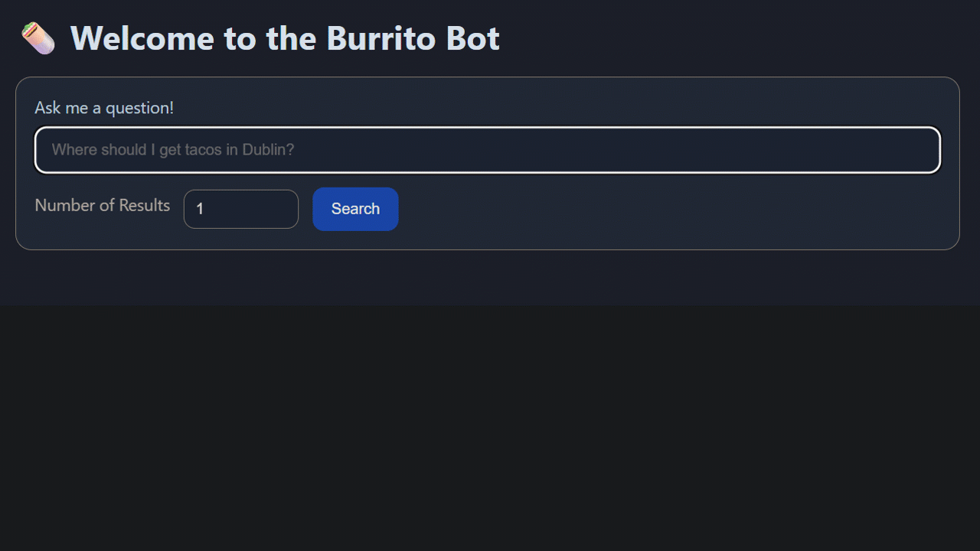Click the Number of Results input box
Screen dimensions: 980x551
pos(240,209)
